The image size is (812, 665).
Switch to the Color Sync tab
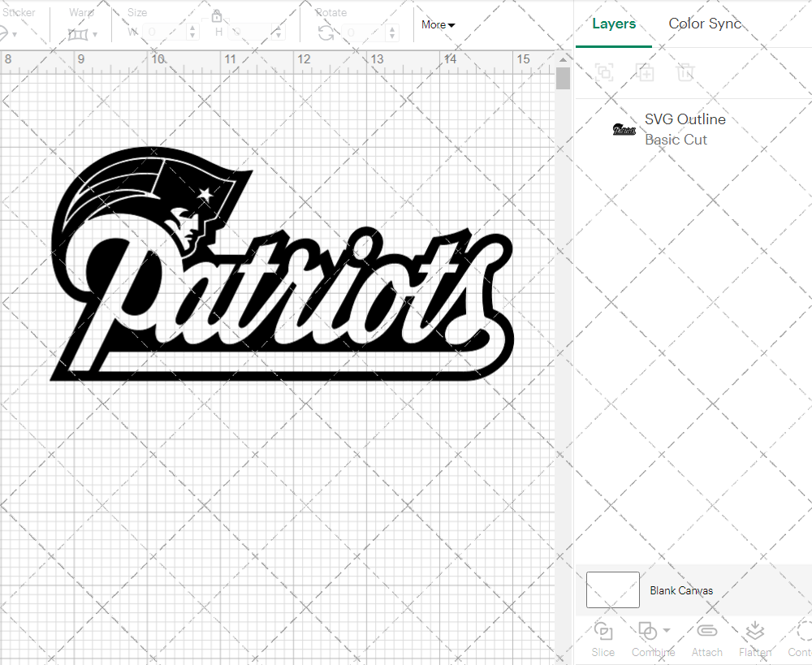(x=705, y=24)
